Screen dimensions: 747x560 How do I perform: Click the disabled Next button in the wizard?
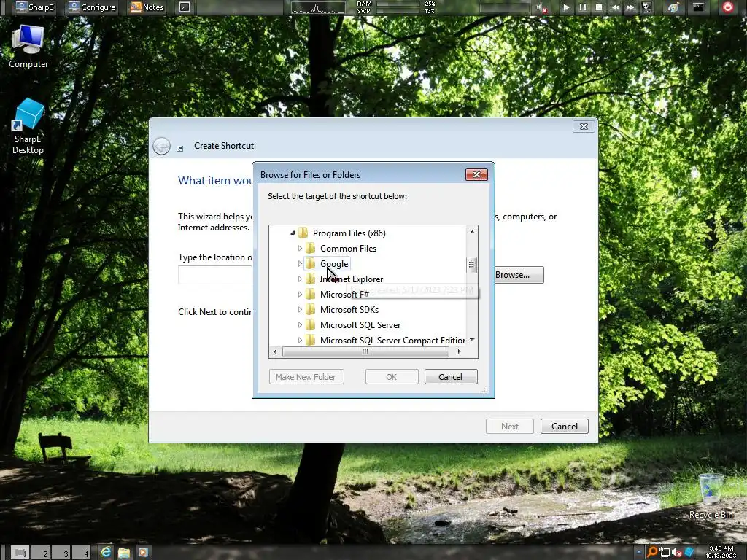point(509,426)
